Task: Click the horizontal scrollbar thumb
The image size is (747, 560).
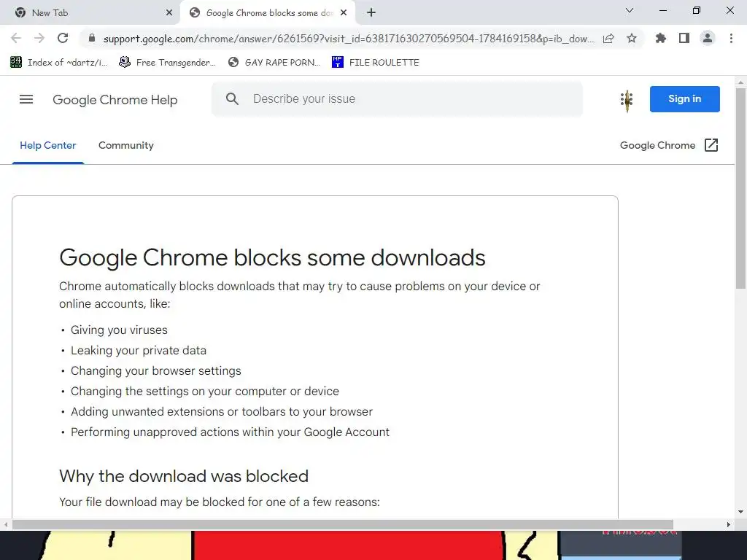Action: (x=343, y=524)
